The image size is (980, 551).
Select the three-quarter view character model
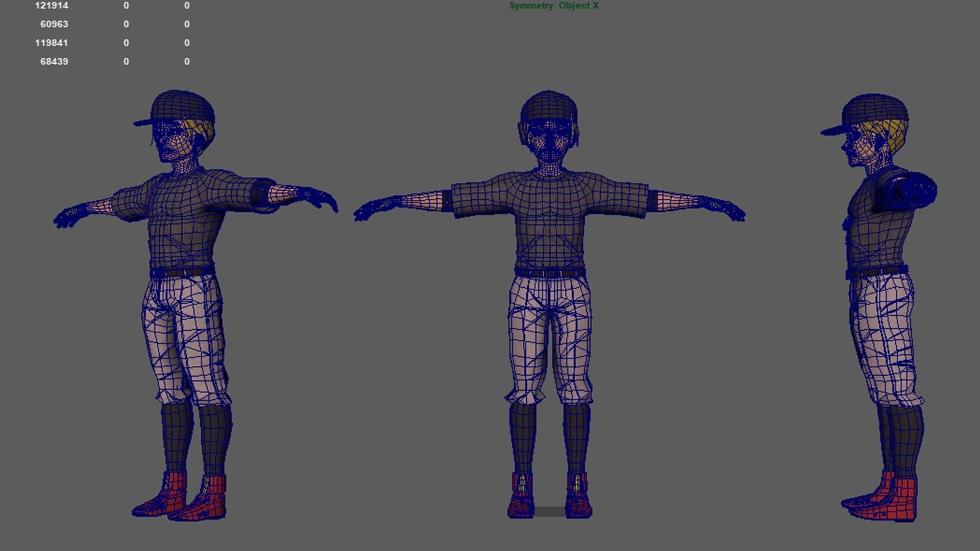click(195, 305)
